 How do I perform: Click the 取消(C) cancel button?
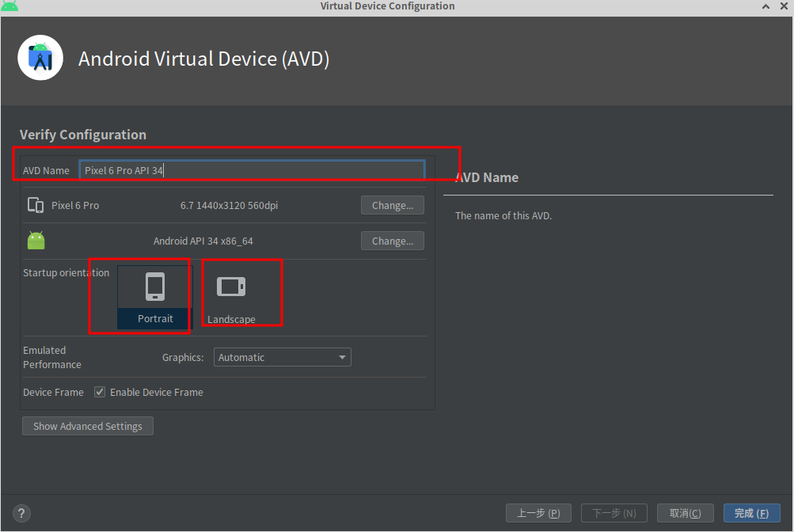pos(685,513)
